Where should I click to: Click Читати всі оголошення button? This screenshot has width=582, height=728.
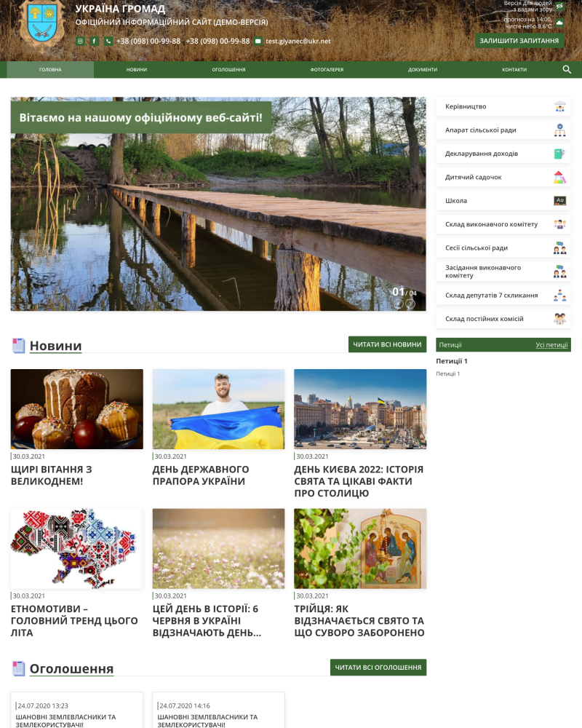pyautogui.click(x=378, y=667)
